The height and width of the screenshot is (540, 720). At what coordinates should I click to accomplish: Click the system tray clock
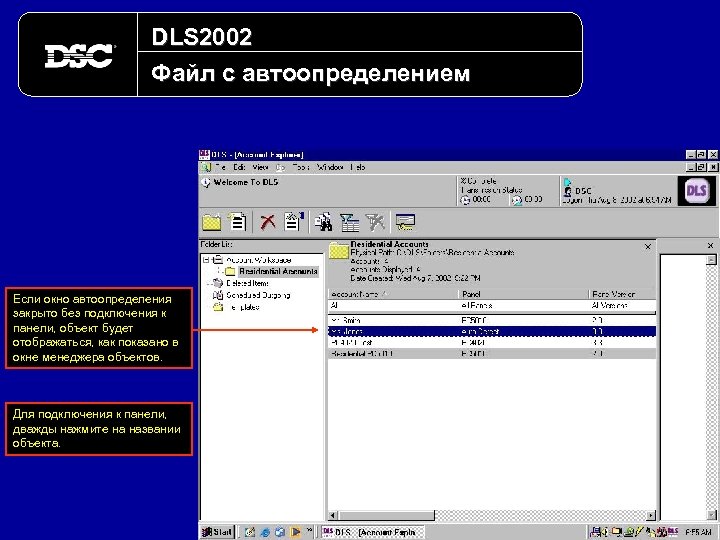[x=698, y=532]
